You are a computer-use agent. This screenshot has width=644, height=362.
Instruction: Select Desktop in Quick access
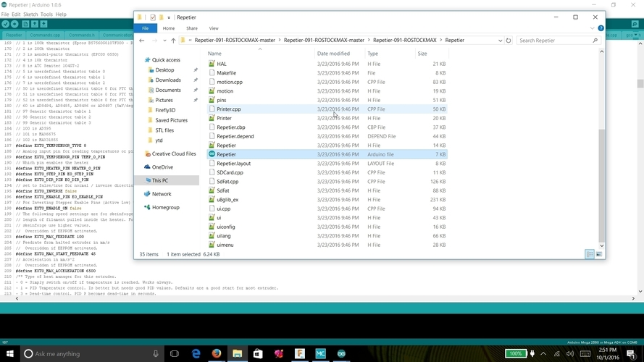click(x=164, y=70)
